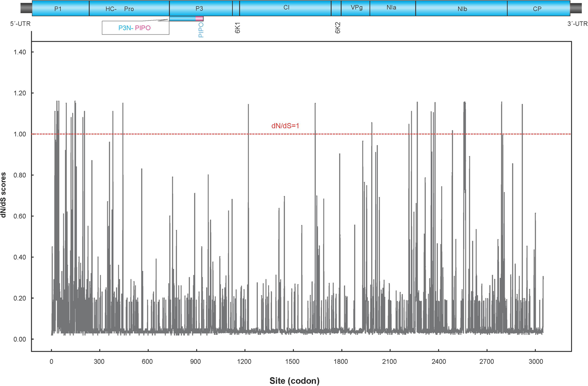Click the 6K2 rotated label
Screen dimensions: 588x386
[338, 28]
